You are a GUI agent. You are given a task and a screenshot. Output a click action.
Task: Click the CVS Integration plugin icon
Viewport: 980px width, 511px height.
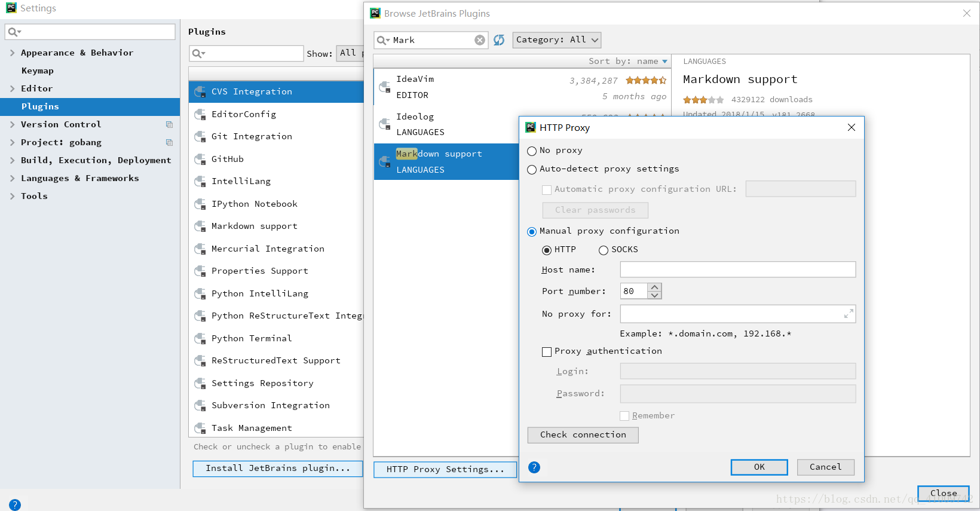pyautogui.click(x=200, y=91)
